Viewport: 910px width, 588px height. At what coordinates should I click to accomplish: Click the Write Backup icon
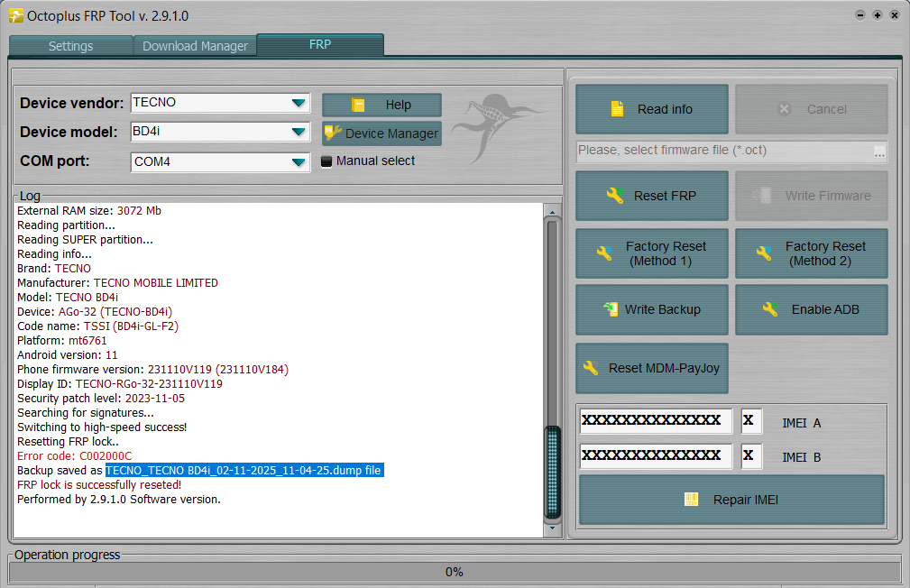click(611, 309)
